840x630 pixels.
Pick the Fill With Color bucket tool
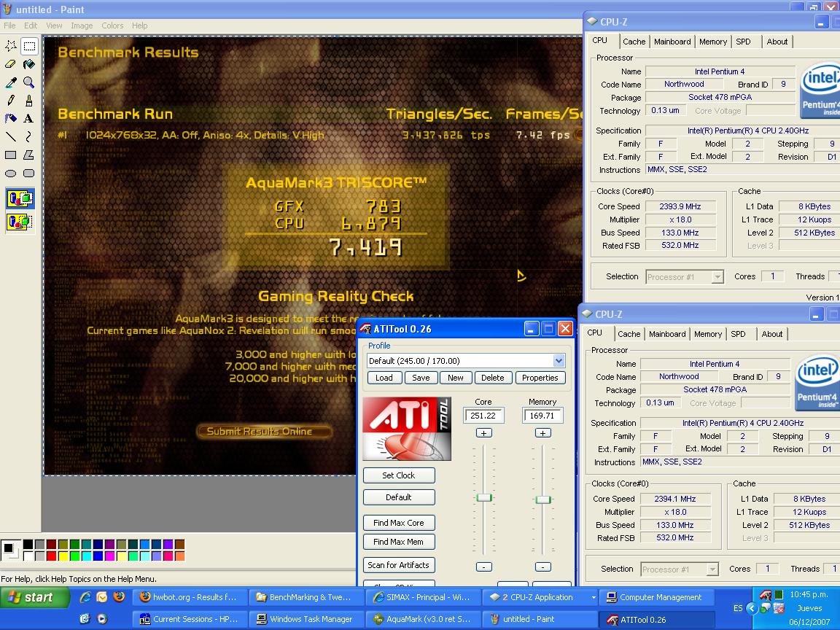click(x=29, y=64)
